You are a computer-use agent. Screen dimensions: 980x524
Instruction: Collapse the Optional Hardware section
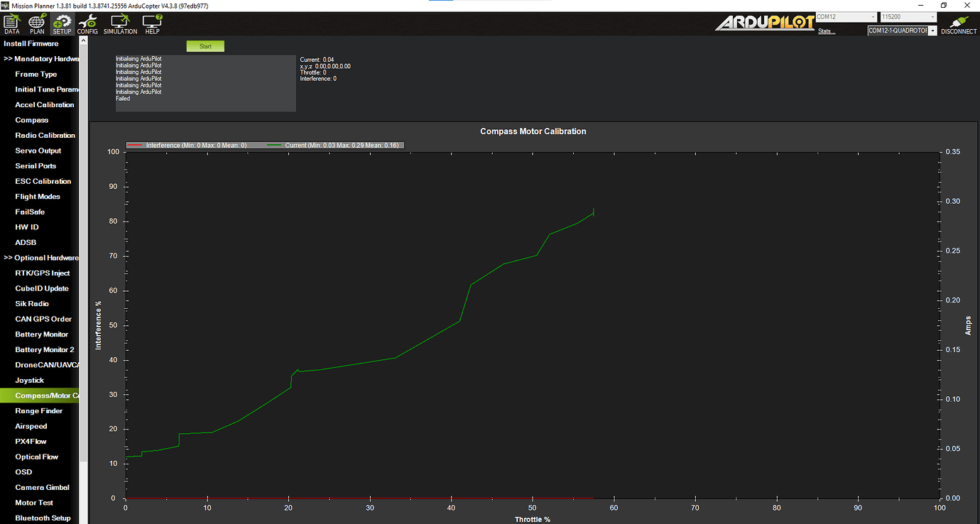click(x=41, y=258)
